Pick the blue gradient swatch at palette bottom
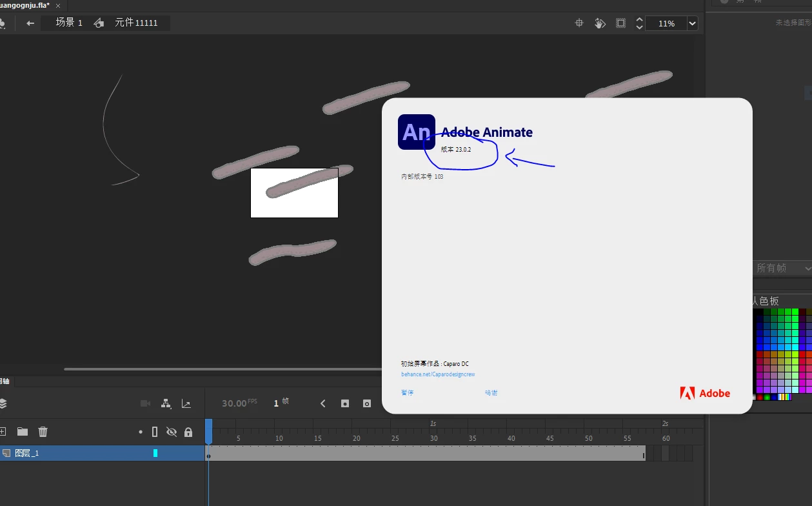The height and width of the screenshot is (506, 812). (x=774, y=397)
